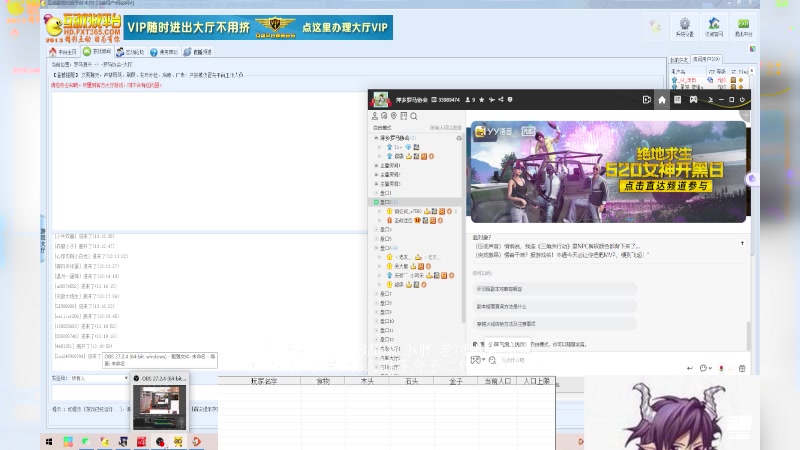Click the 玩家名字 column header

coord(263,381)
